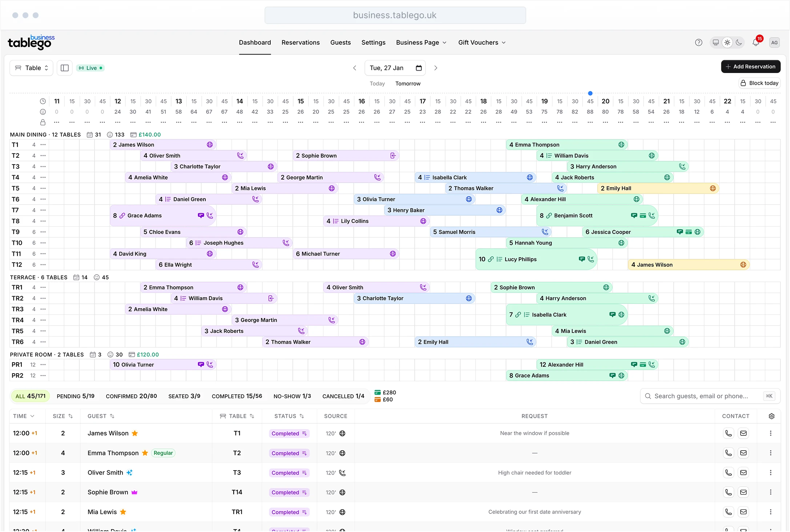The width and height of the screenshot is (790, 532).
Task: Open table column settings gear icon
Action: 771,416
